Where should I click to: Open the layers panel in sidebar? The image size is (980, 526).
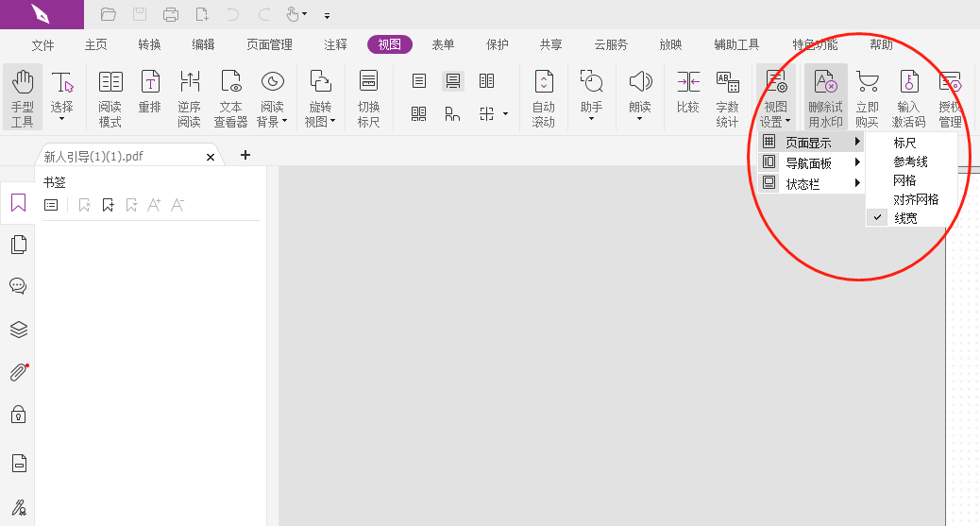click(x=18, y=330)
